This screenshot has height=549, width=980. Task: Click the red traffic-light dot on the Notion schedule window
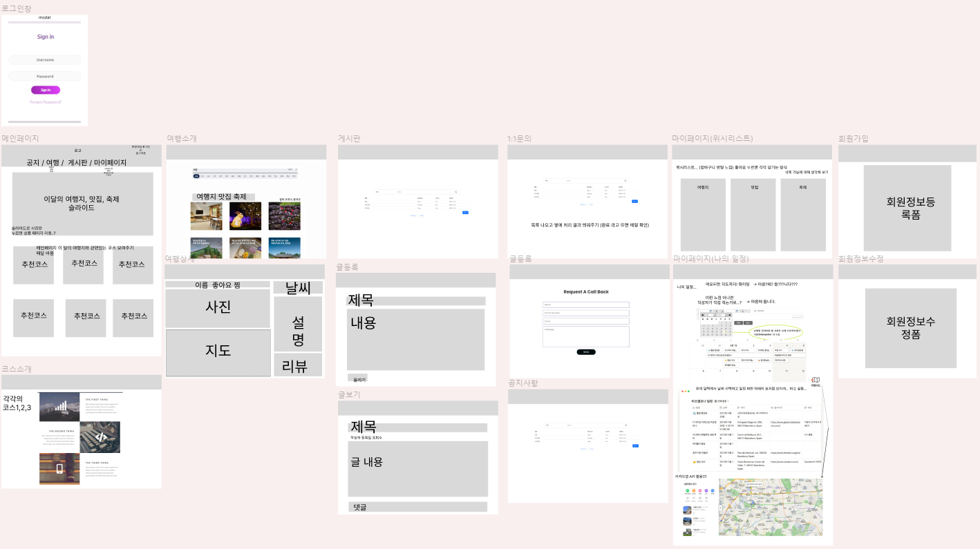tap(683, 392)
